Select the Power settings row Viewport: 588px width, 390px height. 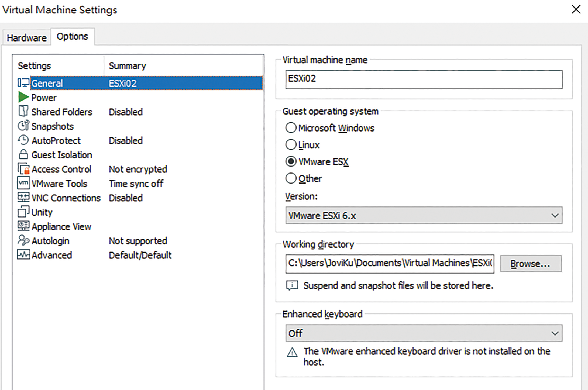140,97
